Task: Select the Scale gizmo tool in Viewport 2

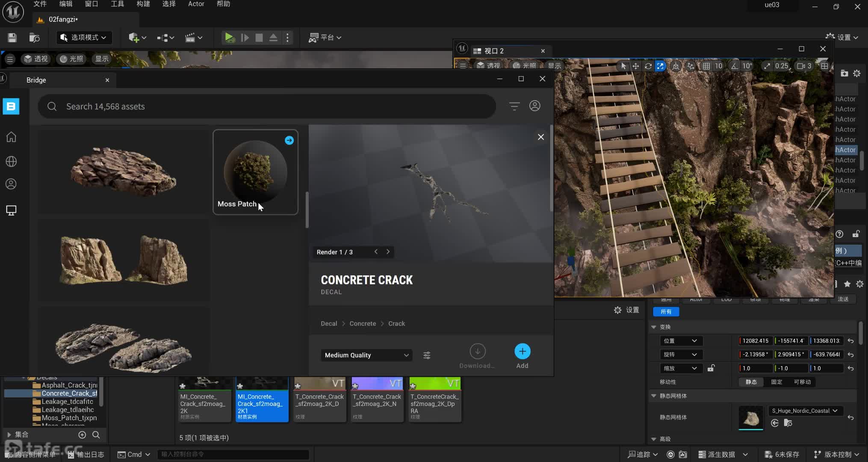Action: [661, 66]
